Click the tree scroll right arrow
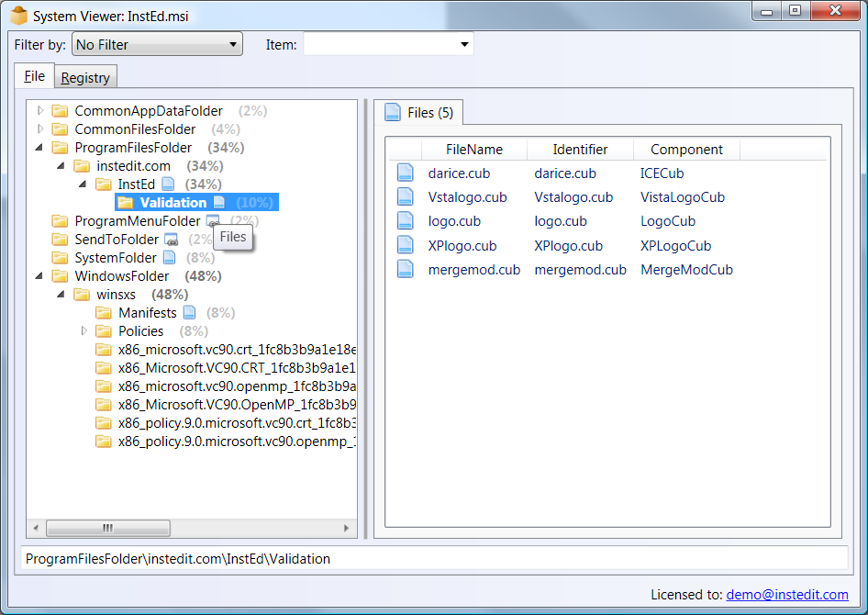 coord(347,528)
